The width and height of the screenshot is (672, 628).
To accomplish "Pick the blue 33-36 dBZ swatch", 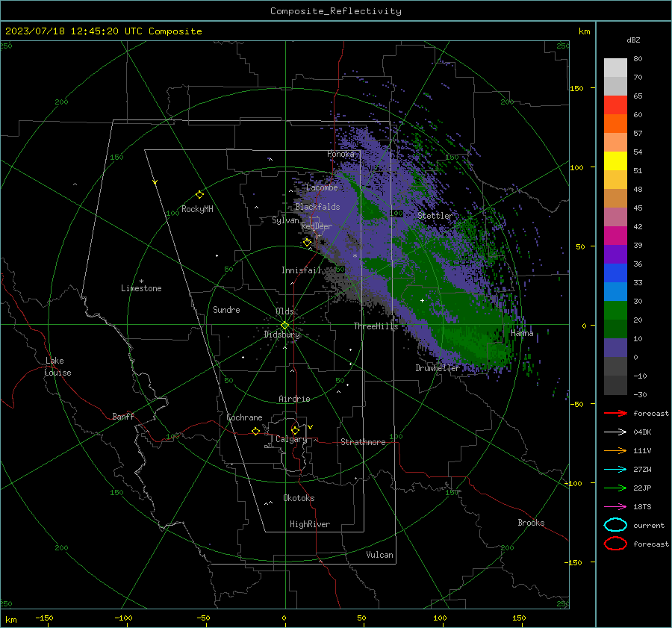I will tap(615, 273).
